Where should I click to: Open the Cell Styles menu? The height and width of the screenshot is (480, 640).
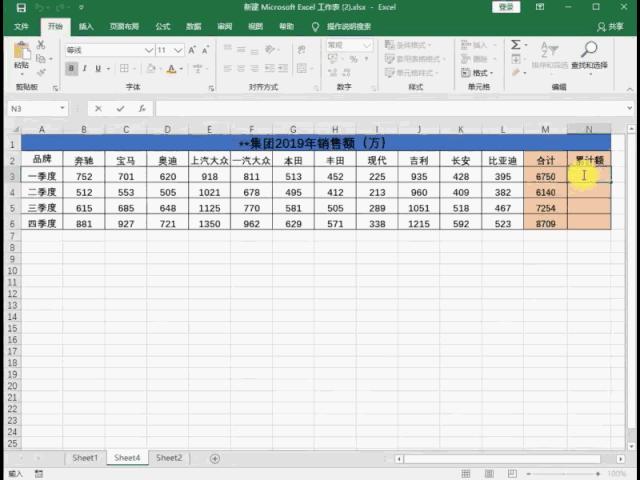coord(411,73)
